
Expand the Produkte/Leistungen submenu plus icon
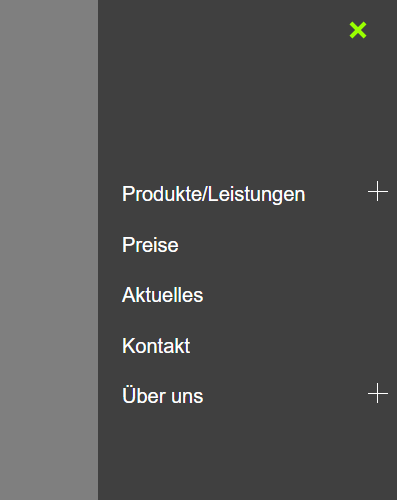click(x=378, y=192)
